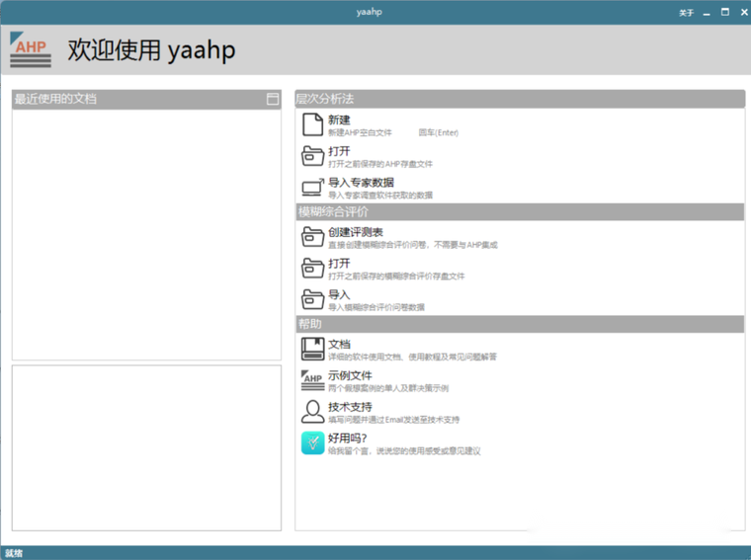This screenshot has height=560, width=751.
Task: Open the 关于 menu in the title bar
Action: (x=686, y=13)
